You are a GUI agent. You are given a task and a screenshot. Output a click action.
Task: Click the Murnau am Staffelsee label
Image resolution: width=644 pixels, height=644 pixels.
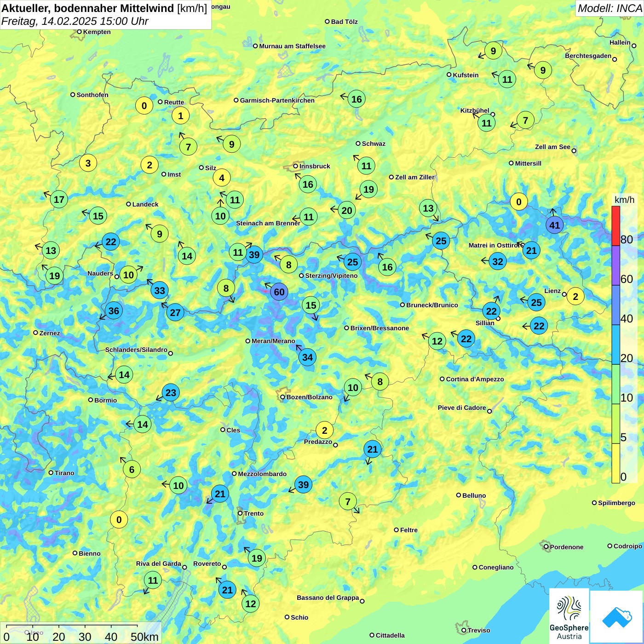[x=292, y=46]
